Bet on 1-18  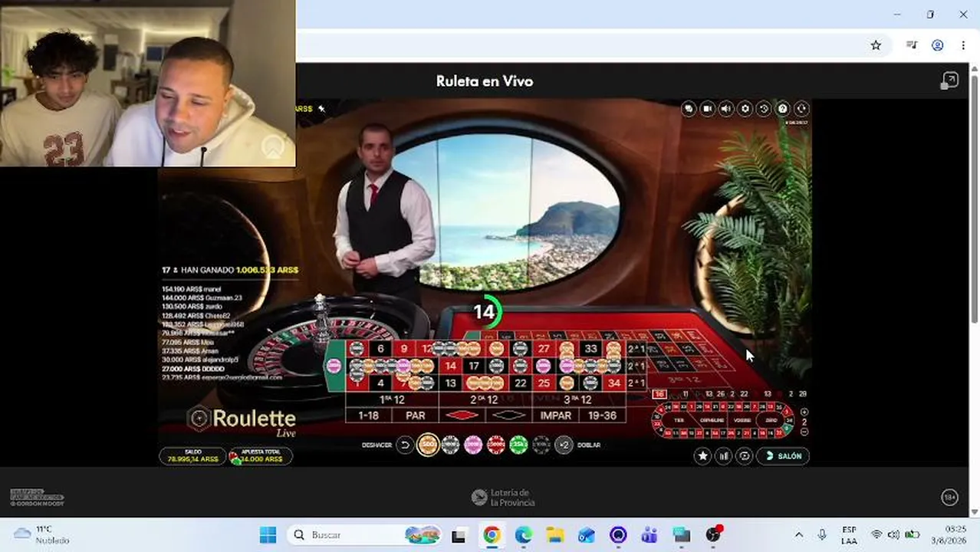coord(369,416)
